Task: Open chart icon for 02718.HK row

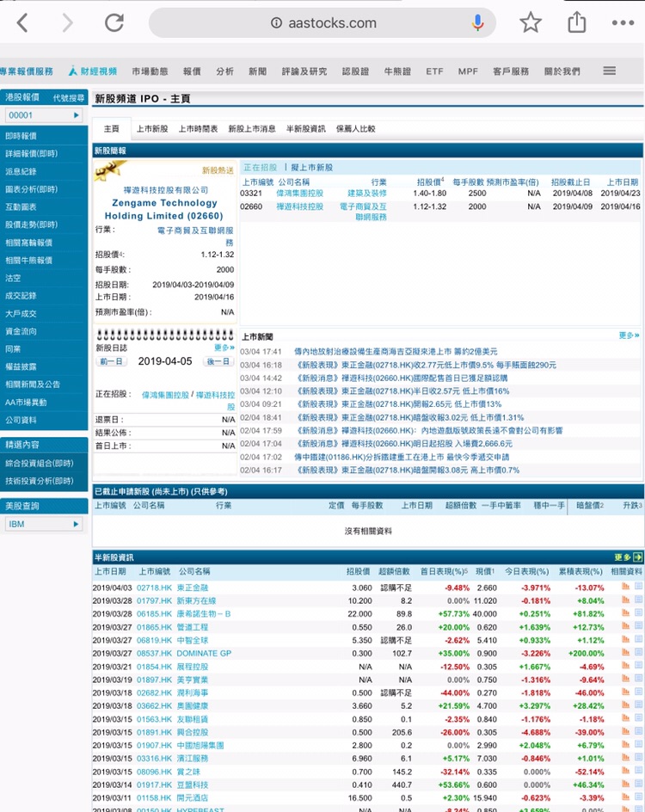Action: coord(625,587)
